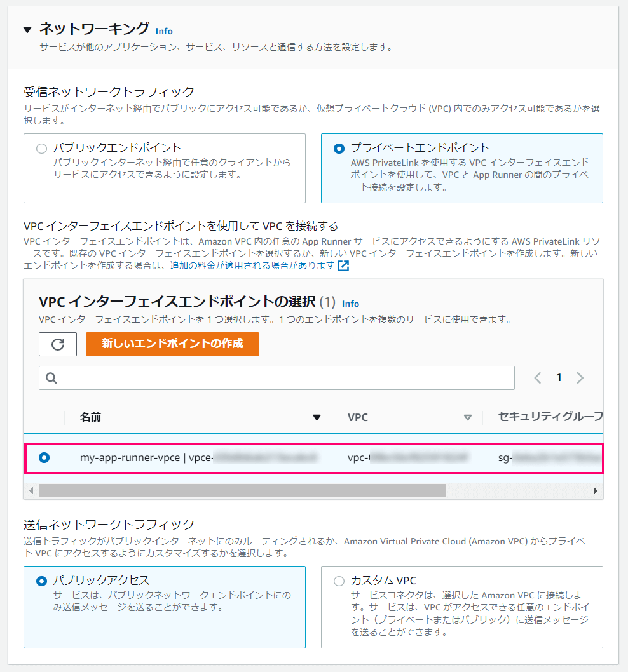The width and height of the screenshot is (628, 672).
Task: Click 新しいエンドポイントの作成 button
Action: [172, 344]
